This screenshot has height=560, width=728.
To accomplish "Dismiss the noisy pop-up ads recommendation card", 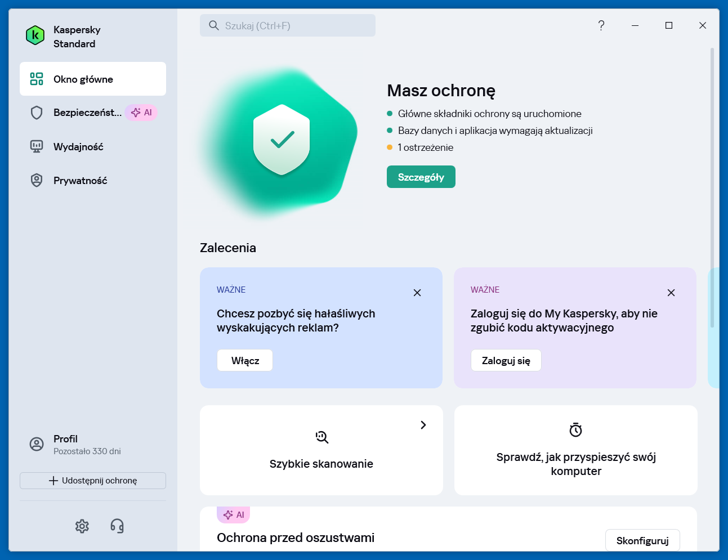I will tap(417, 293).
